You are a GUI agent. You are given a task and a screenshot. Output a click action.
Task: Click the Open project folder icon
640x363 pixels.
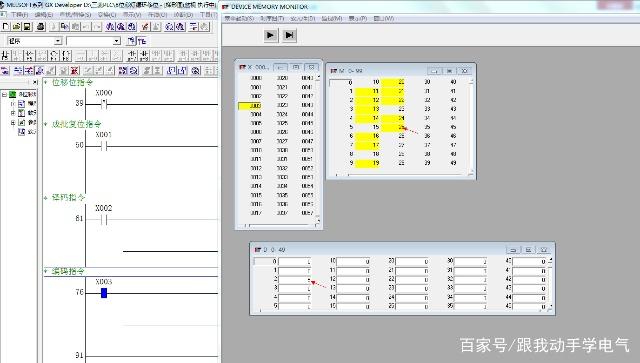[16, 27]
